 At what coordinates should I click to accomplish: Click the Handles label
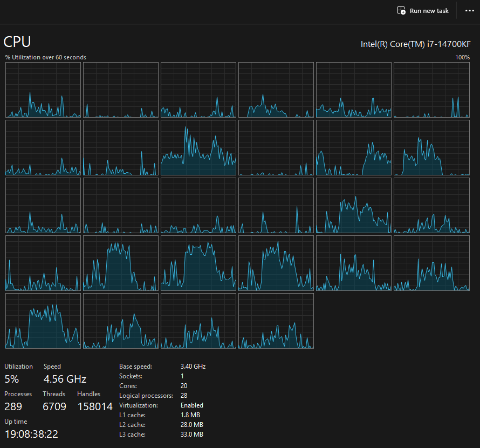coord(89,394)
